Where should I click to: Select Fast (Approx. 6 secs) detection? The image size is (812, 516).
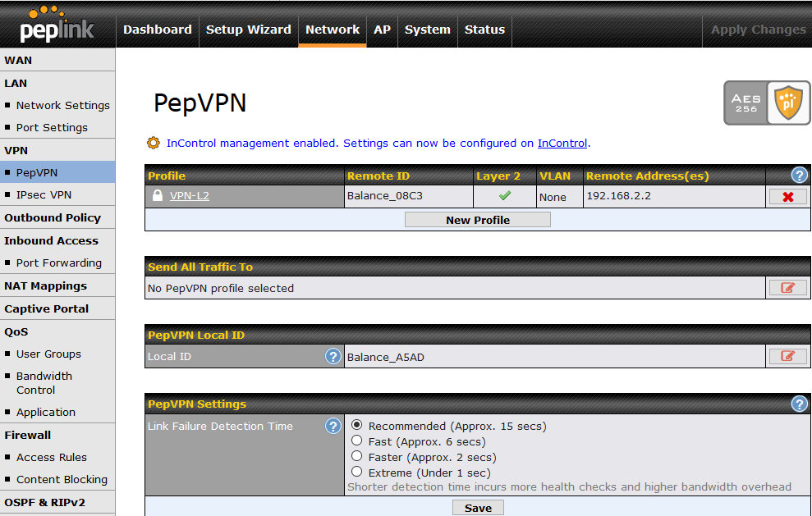point(357,441)
